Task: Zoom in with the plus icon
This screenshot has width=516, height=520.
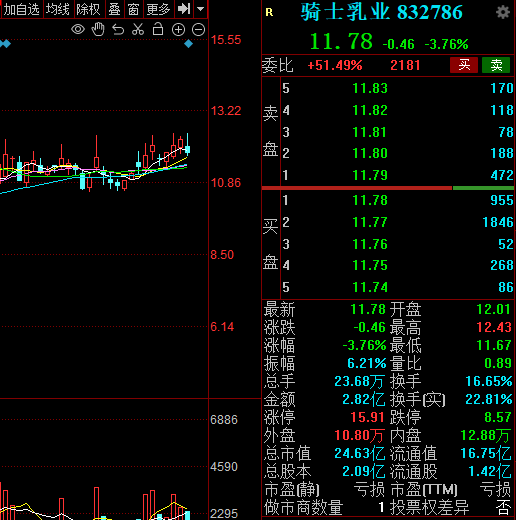Action: coord(178,30)
